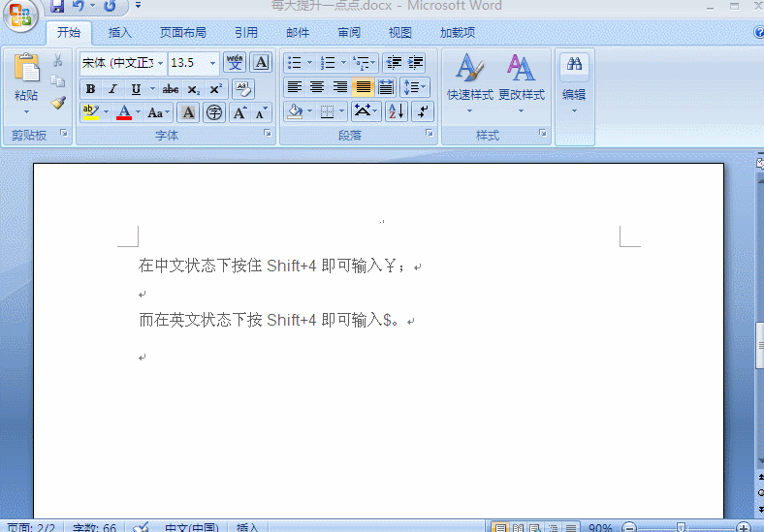This screenshot has height=532, width=764.
Task: Open the 13.5 font size dropdown
Action: 212,63
